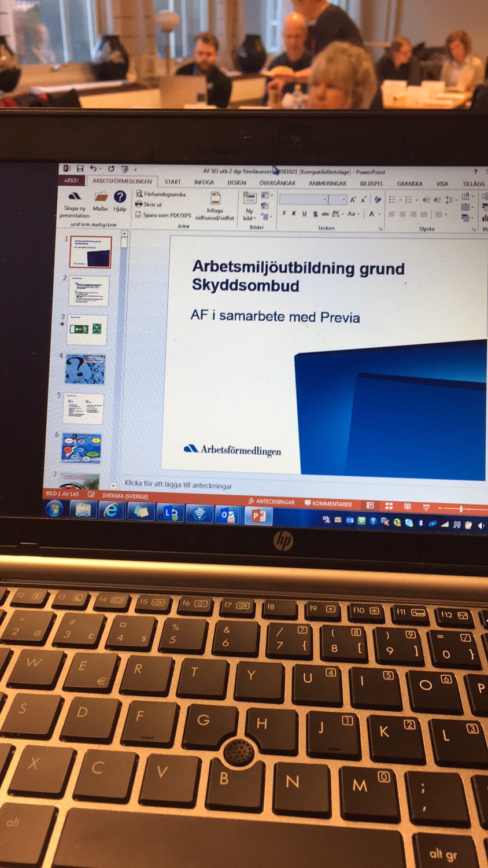Click the increase font size icon

click(353, 200)
